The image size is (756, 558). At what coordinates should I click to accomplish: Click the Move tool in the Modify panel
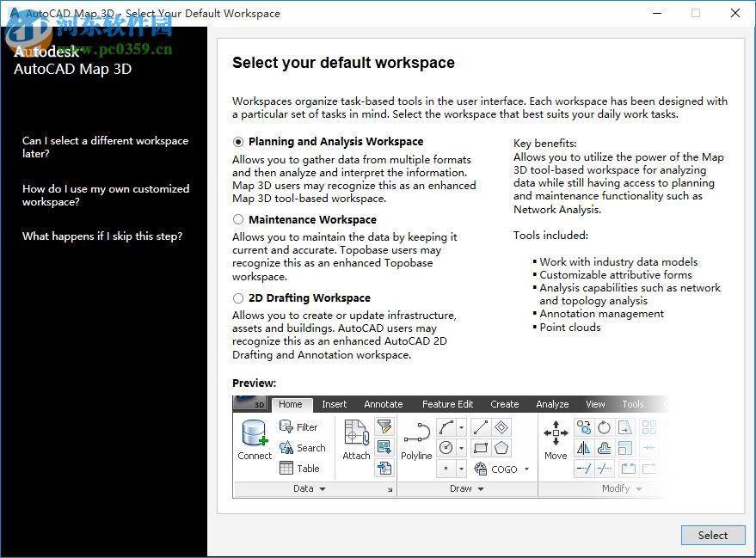(554, 438)
